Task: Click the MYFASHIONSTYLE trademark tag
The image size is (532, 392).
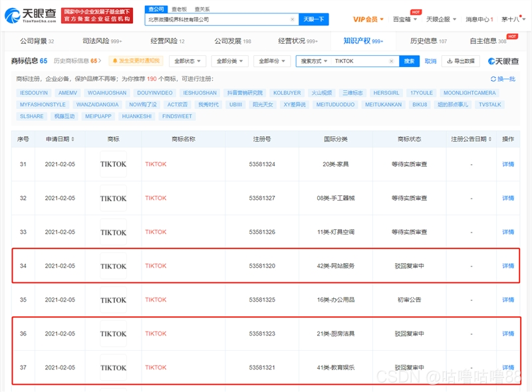Action: pyautogui.click(x=43, y=104)
